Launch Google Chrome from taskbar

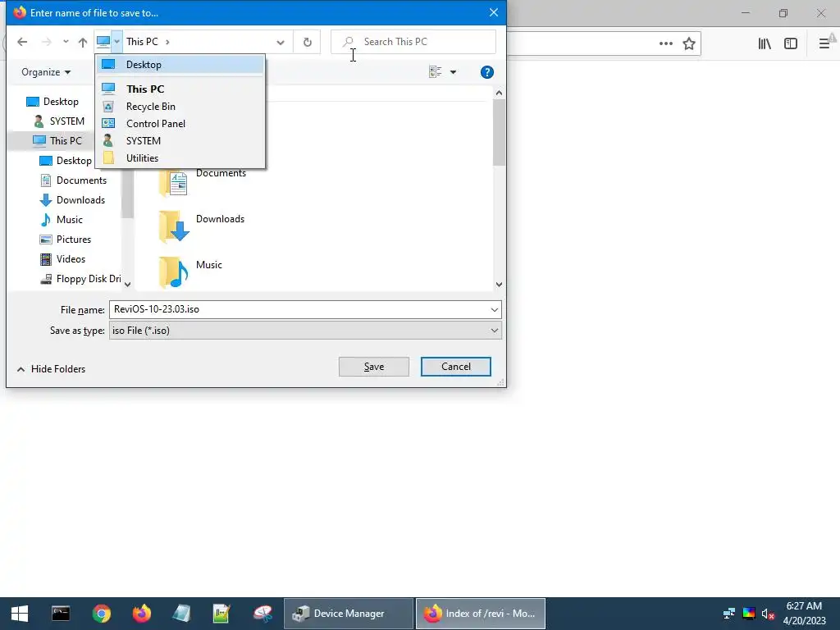[x=101, y=614]
